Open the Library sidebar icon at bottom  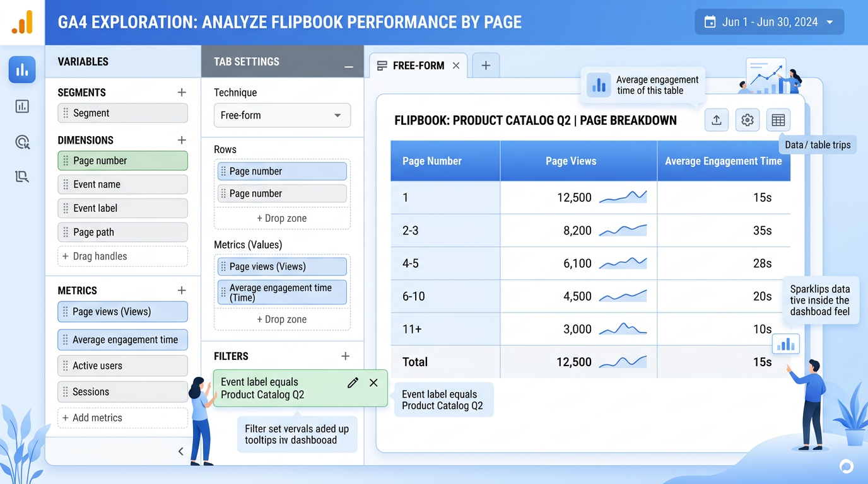(x=22, y=177)
